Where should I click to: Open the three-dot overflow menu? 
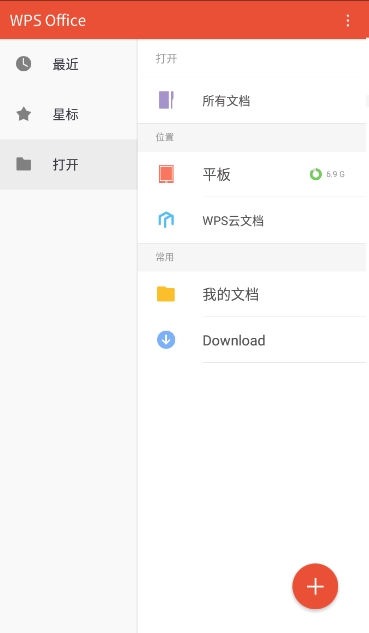pos(348,20)
